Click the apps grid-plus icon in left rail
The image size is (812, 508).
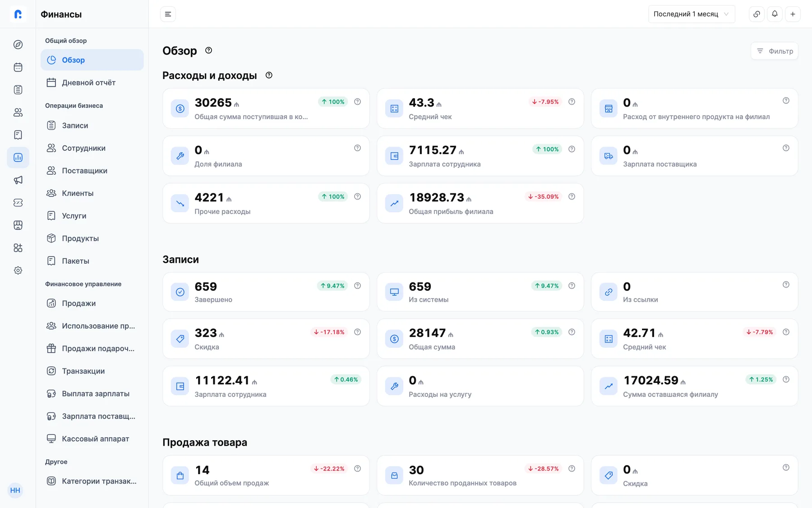coord(18,248)
